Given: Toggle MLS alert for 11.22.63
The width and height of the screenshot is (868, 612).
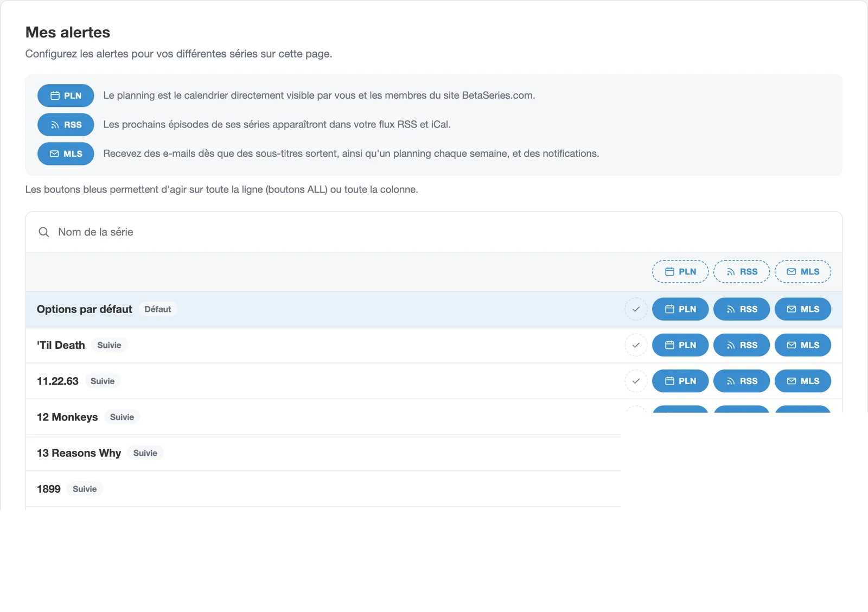Looking at the screenshot, I should [x=803, y=381].
